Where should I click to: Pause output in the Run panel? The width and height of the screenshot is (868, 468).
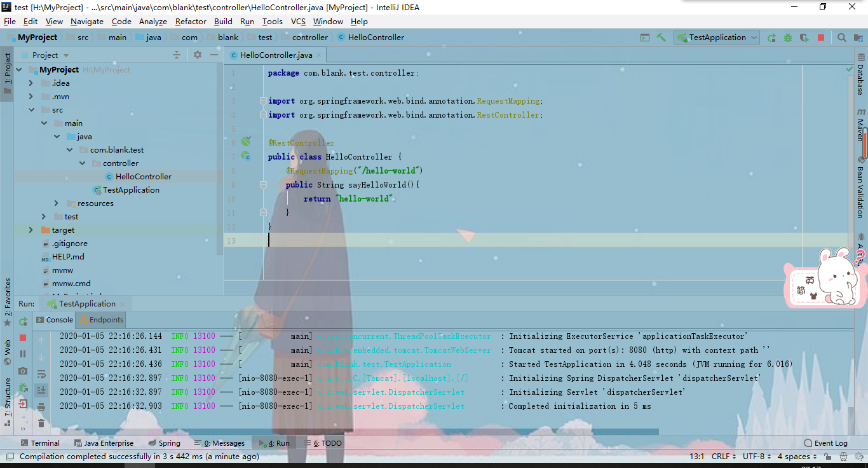pyautogui.click(x=24, y=354)
